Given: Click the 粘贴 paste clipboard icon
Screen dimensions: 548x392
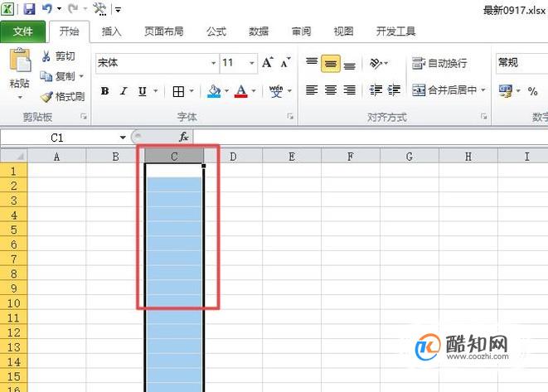Looking at the screenshot, I should pos(20,60).
